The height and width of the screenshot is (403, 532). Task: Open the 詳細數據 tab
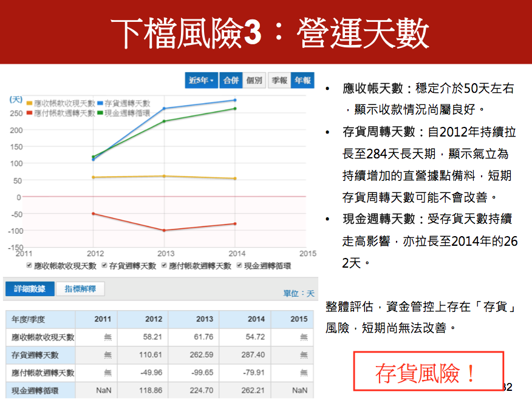pos(30,290)
